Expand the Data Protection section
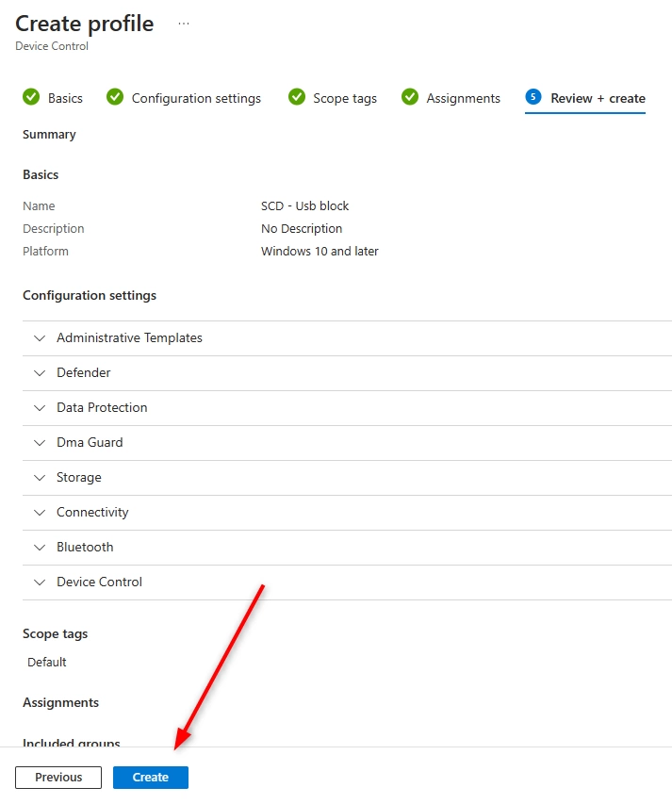This screenshot has height=804, width=672. tap(39, 407)
